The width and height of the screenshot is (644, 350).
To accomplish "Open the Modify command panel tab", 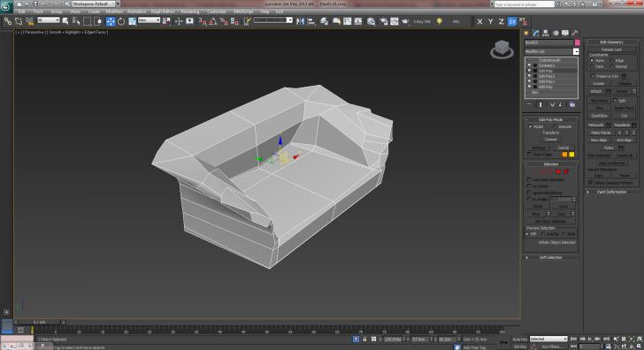I will coord(536,34).
